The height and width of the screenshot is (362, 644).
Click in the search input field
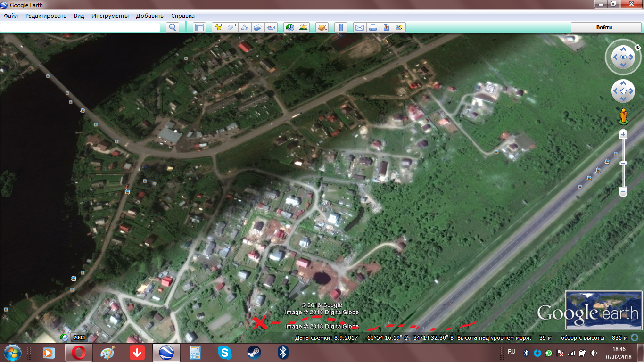click(x=80, y=27)
